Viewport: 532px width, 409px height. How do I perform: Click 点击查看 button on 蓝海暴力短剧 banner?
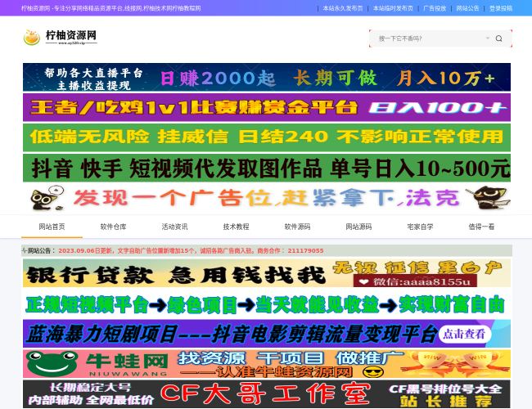point(464,334)
